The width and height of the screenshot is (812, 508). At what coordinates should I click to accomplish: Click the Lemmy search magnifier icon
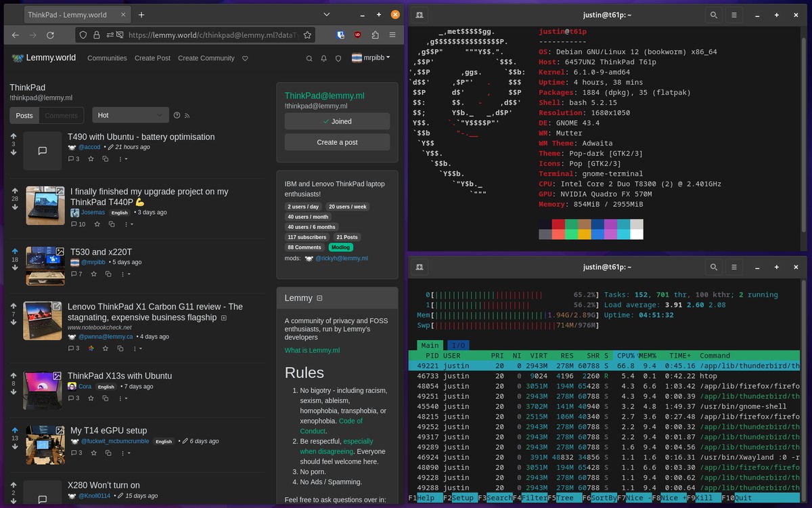point(309,58)
